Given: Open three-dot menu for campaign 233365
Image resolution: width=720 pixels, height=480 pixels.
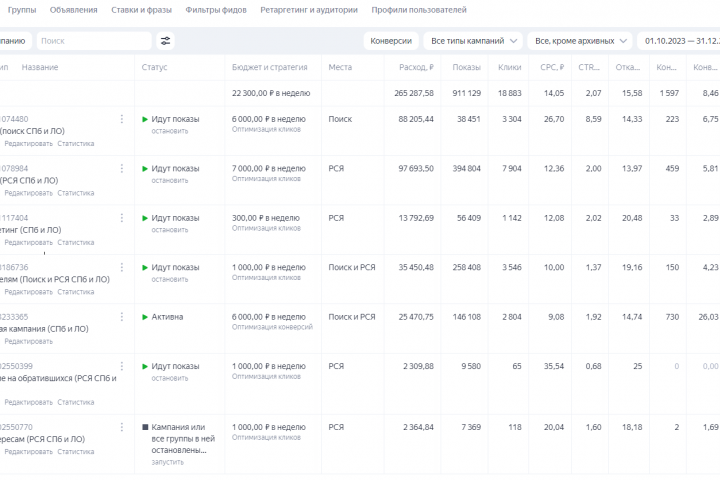Looking at the screenshot, I should (x=122, y=317).
